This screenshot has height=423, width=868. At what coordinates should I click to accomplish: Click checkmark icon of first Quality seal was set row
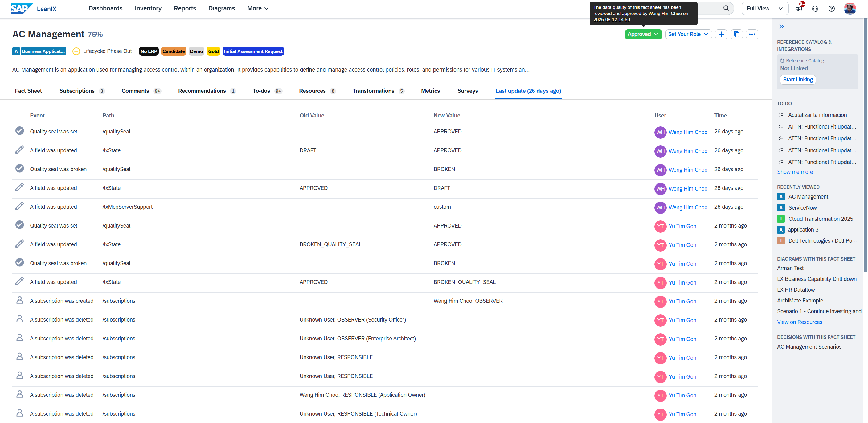click(19, 131)
